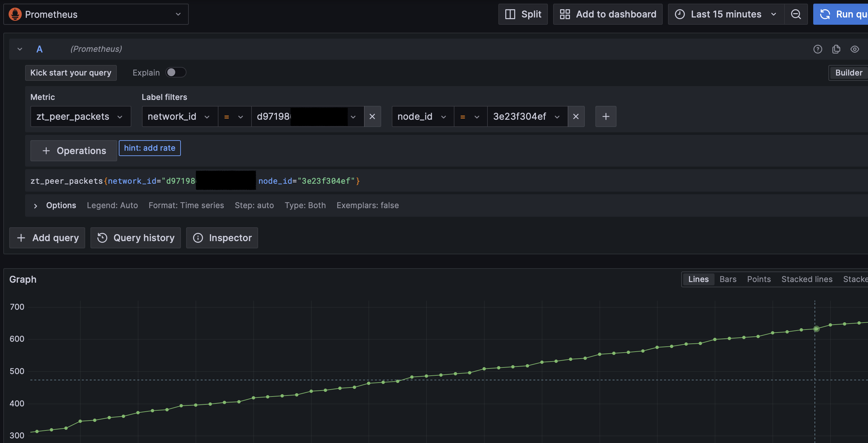Click the highlighted data point on graph line
The width and height of the screenshot is (868, 443).
coord(816,329)
